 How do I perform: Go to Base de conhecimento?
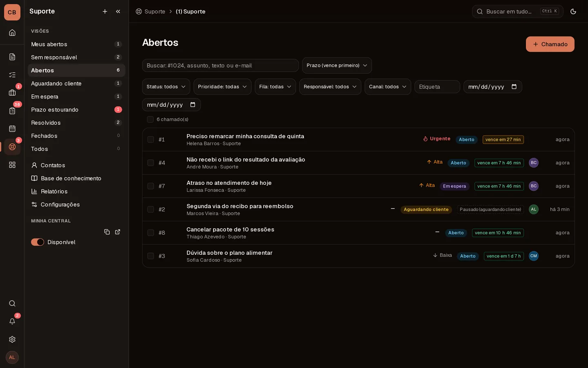[76, 178]
